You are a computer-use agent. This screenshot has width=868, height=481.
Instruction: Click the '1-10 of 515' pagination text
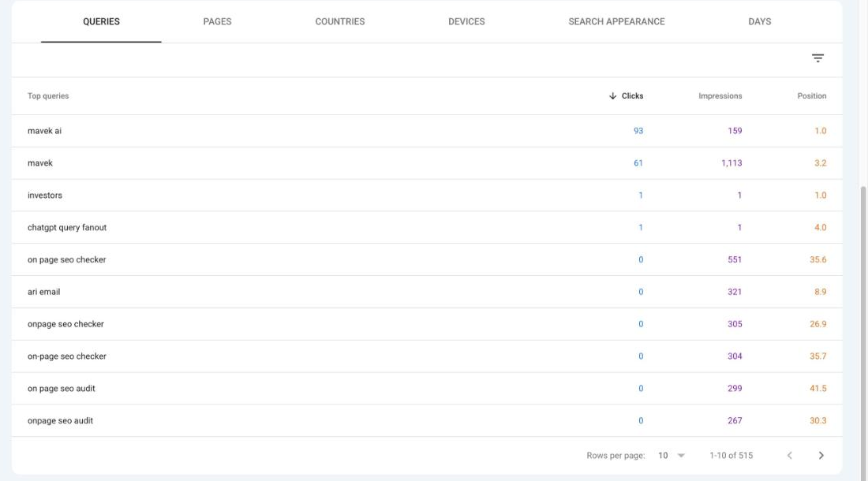(x=731, y=456)
